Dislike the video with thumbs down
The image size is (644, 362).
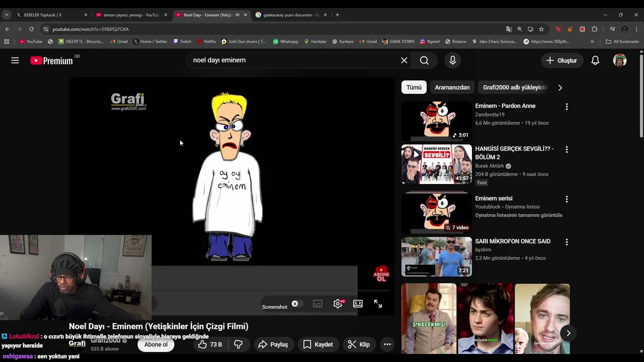click(x=238, y=344)
